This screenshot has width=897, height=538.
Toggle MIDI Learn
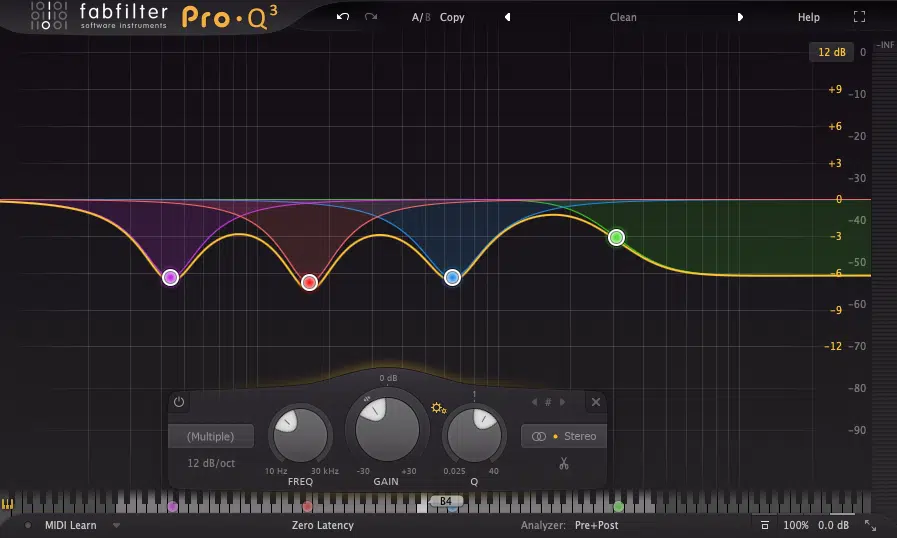pos(70,525)
